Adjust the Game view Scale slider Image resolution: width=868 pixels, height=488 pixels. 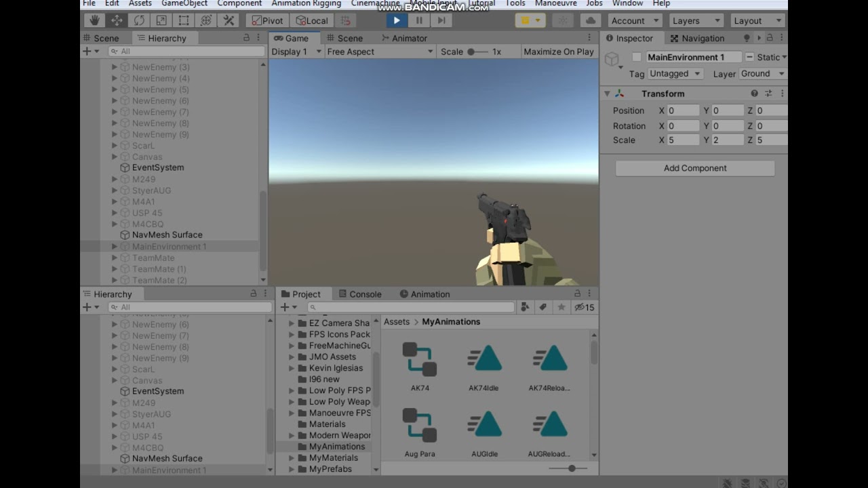tap(477, 52)
